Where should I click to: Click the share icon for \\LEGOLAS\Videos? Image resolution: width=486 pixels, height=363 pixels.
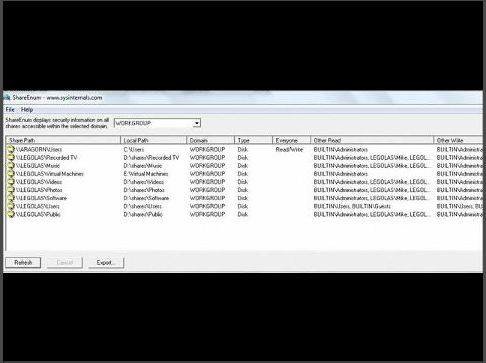(x=11, y=181)
